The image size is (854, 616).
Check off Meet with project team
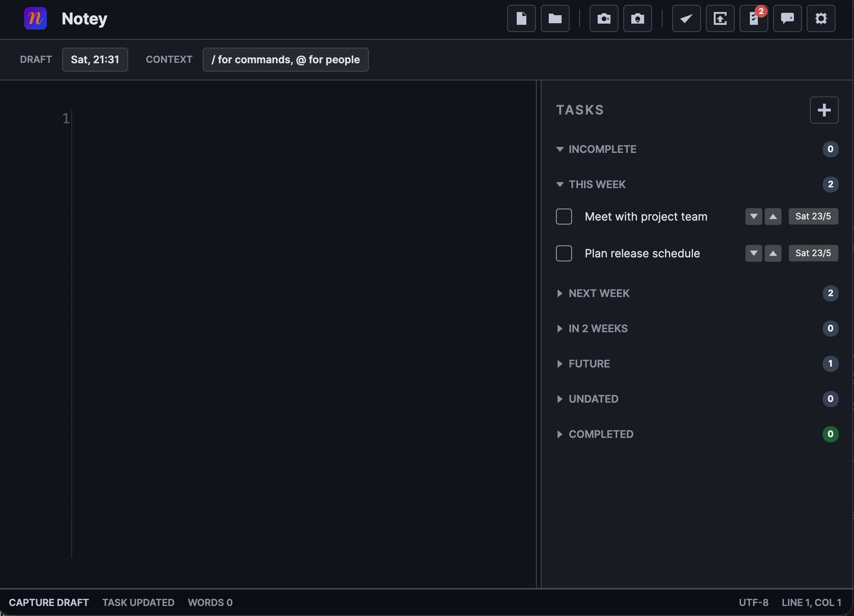tap(564, 217)
